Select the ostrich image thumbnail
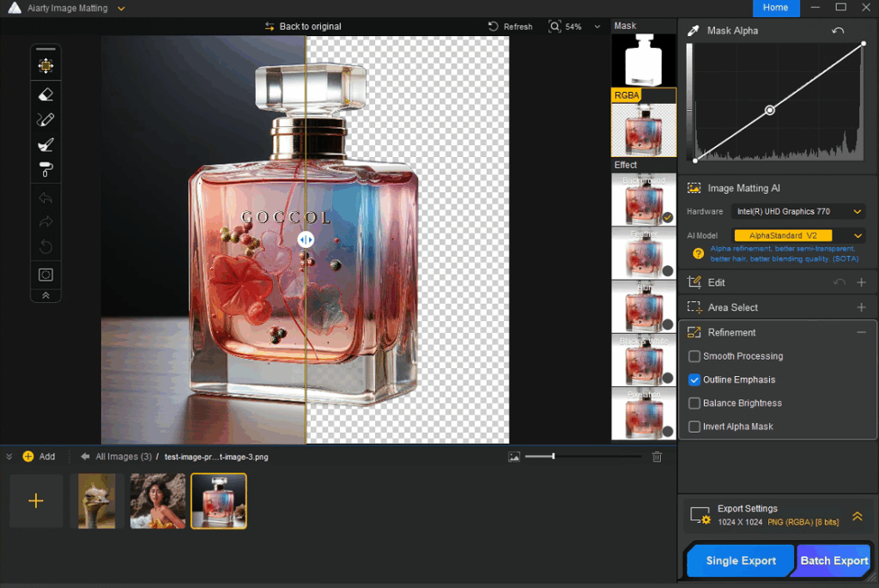The height and width of the screenshot is (588, 879). pos(97,500)
